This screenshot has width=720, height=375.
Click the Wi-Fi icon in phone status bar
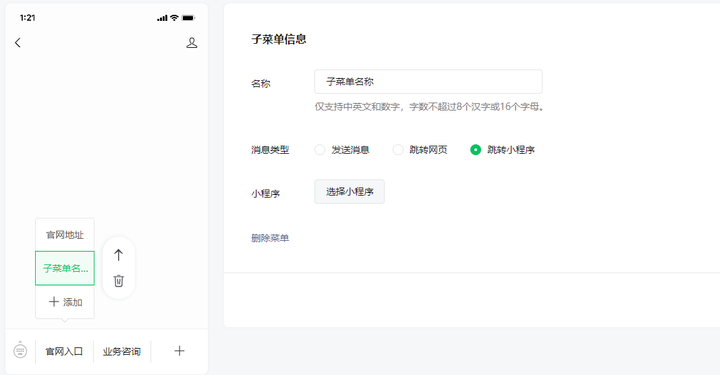point(174,18)
